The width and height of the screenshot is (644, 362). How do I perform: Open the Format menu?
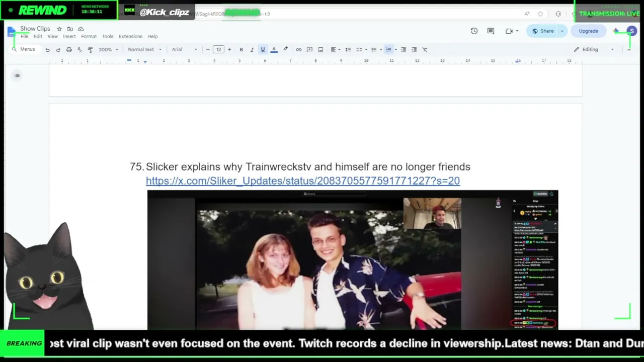(89, 37)
